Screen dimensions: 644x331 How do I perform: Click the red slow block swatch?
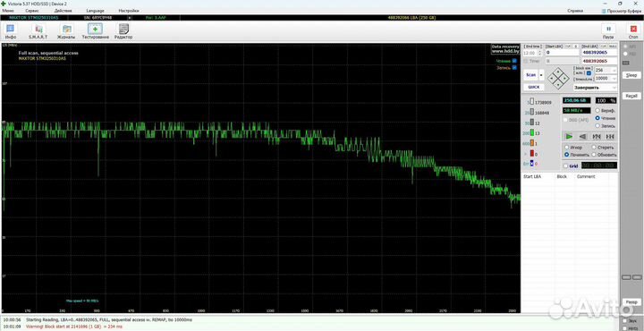click(532, 153)
